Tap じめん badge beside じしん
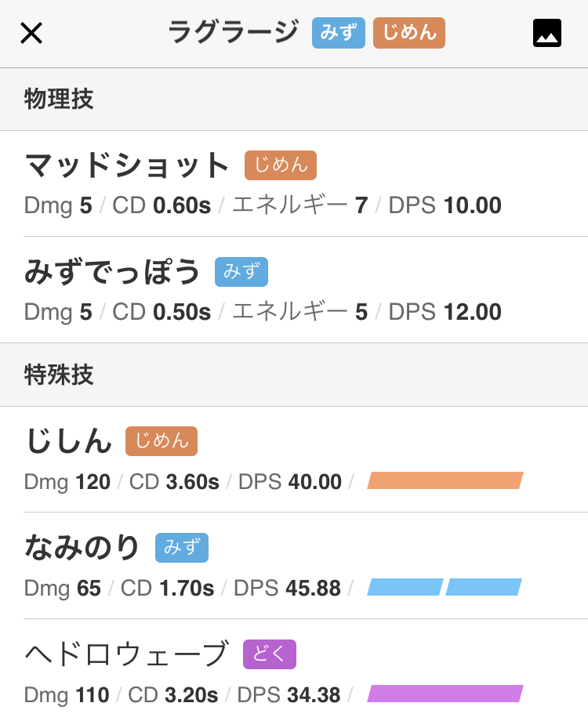The width and height of the screenshot is (588, 721). point(162,441)
